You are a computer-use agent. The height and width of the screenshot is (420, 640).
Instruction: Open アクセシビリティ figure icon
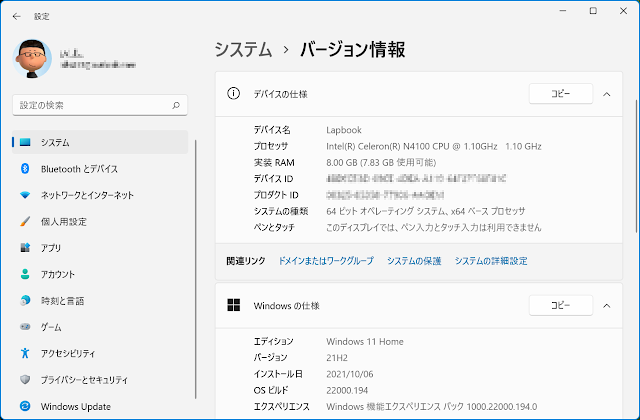[25, 353]
